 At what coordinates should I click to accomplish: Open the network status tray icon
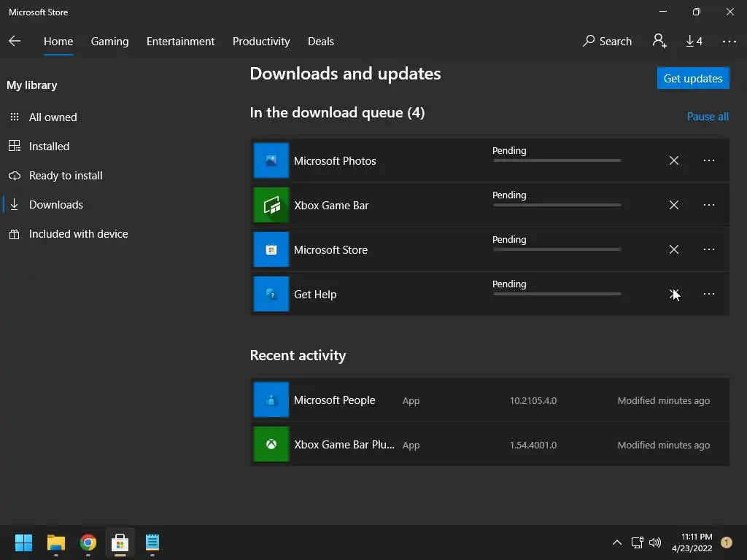[637, 542]
